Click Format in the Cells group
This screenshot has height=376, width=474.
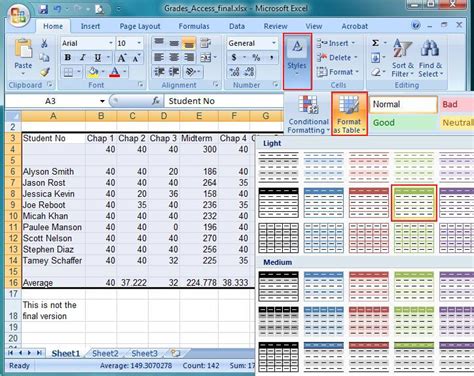337,72
